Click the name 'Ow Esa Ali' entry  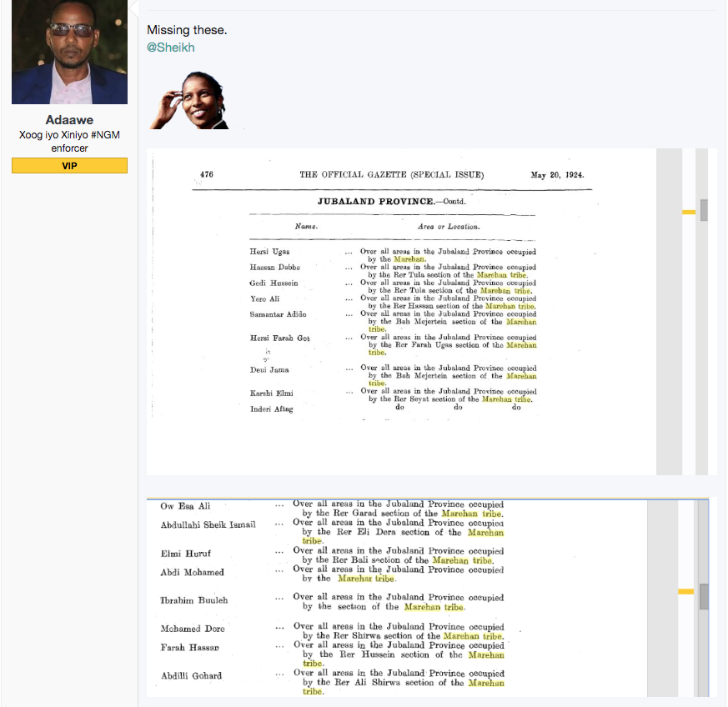coord(185,506)
